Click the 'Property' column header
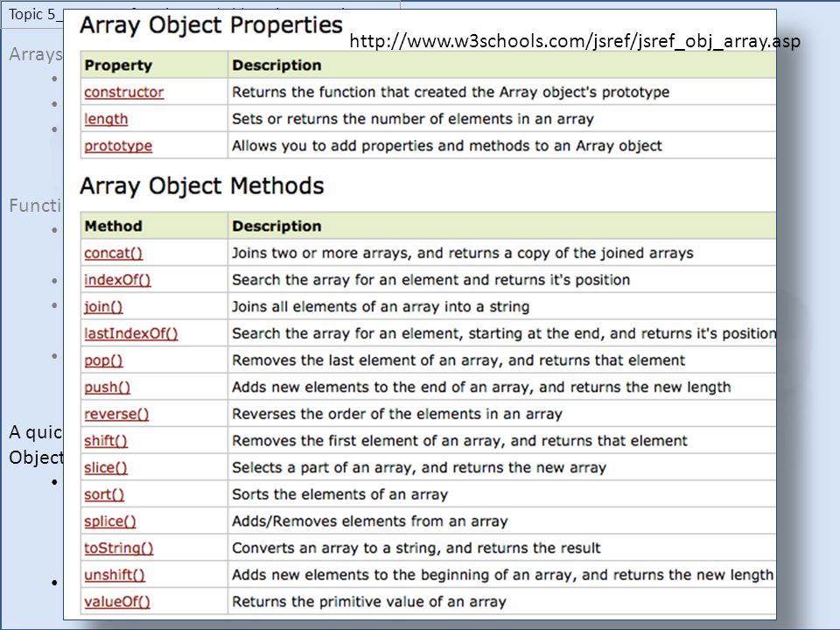The image size is (840, 630). click(118, 66)
